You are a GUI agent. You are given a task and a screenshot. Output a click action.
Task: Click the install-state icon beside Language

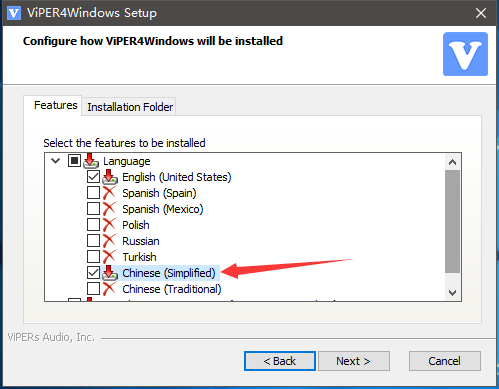coord(91,161)
